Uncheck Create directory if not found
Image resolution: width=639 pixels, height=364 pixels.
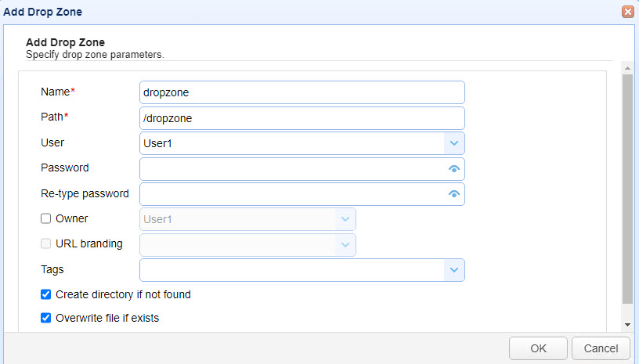[45, 295]
